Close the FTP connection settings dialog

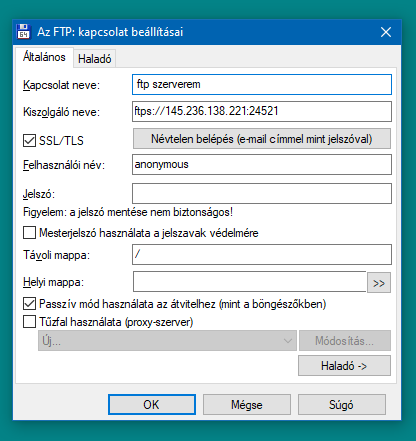pos(386,32)
